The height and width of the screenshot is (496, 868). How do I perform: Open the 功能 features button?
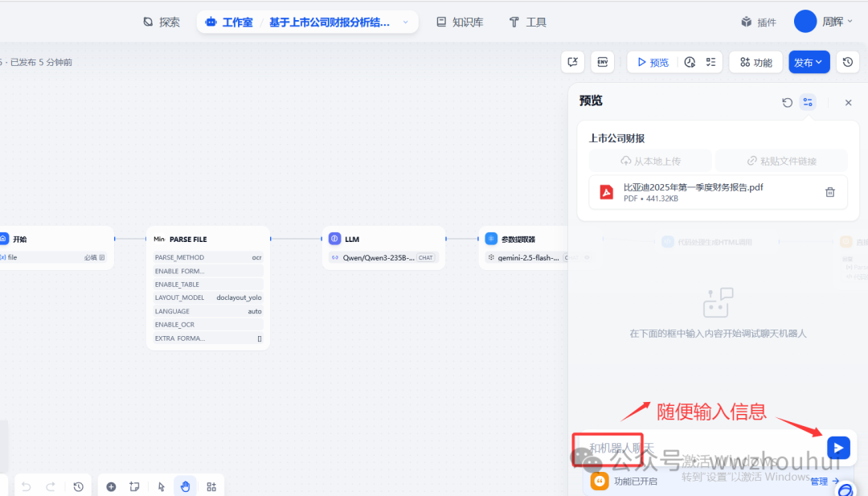pos(755,62)
